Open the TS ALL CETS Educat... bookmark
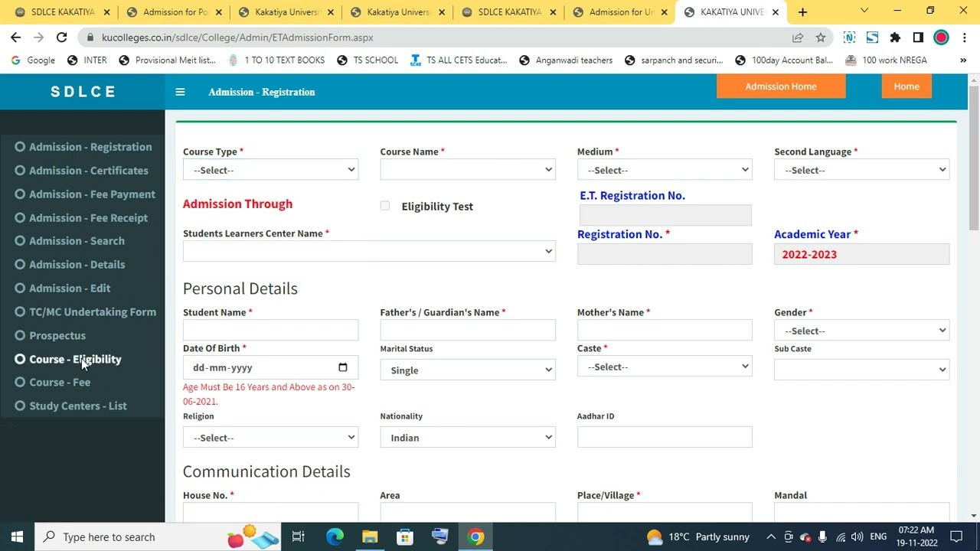 (459, 60)
